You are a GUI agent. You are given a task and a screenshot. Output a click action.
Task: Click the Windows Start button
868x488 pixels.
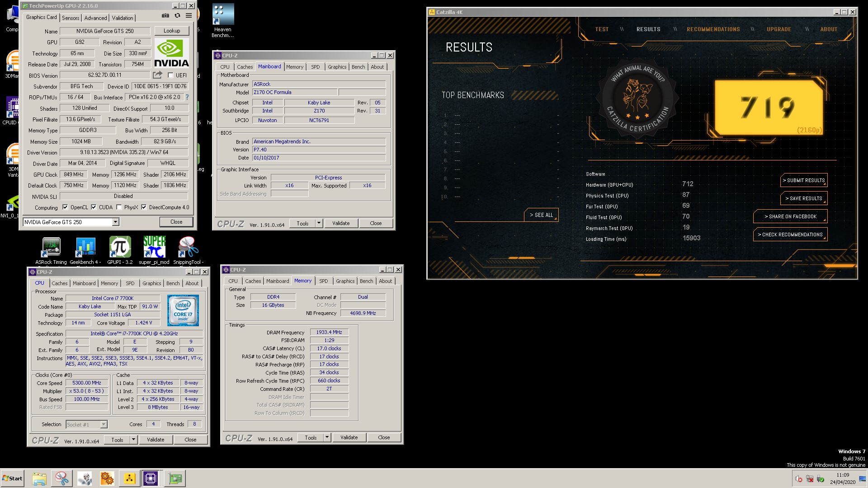pyautogui.click(x=12, y=479)
